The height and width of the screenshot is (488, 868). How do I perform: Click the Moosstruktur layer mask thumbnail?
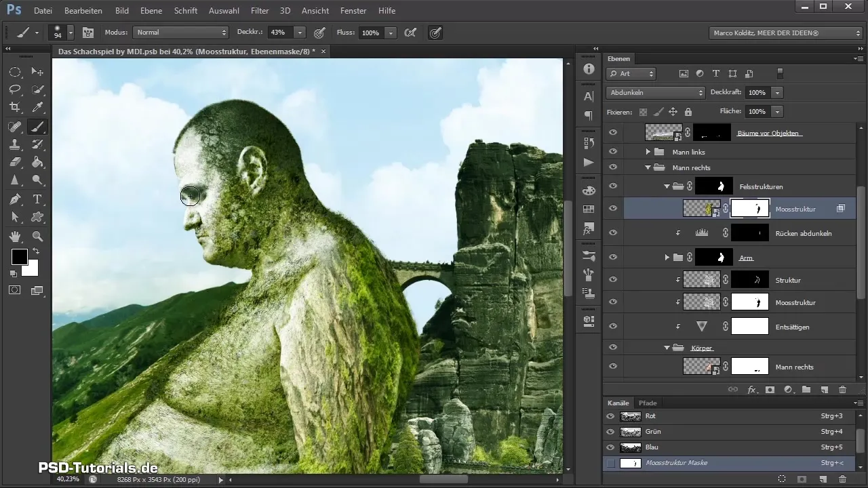coord(750,209)
